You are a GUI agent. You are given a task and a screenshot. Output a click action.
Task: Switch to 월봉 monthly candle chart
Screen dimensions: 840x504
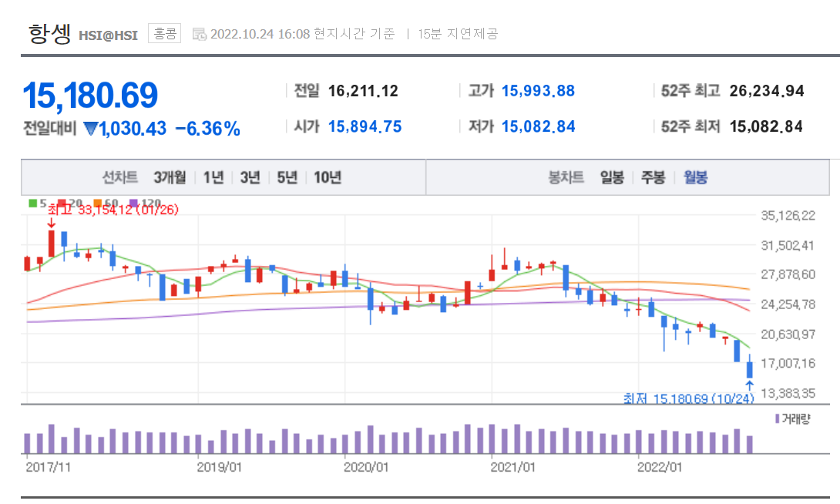695,177
